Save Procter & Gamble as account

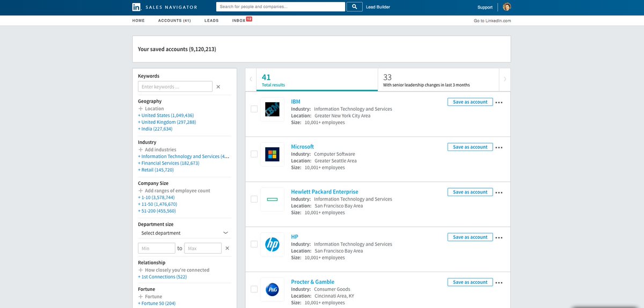pos(470,282)
